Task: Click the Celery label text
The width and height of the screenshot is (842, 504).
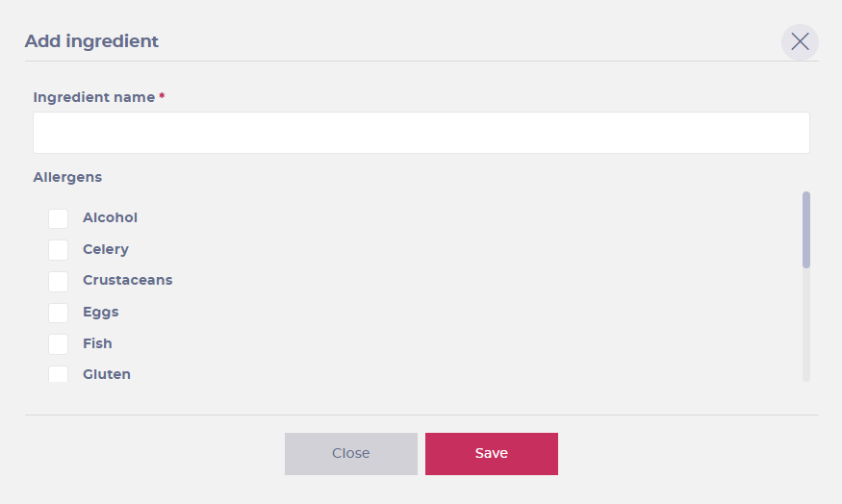Action: 106,249
